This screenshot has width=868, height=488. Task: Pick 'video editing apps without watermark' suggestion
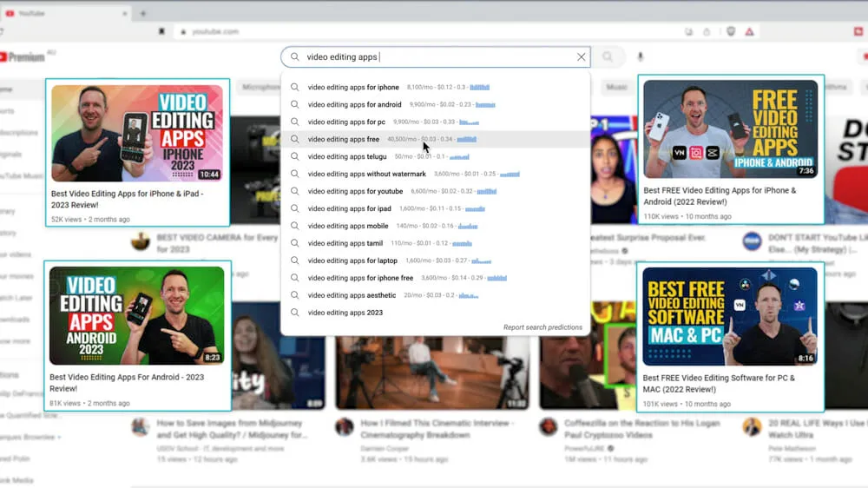(x=366, y=174)
